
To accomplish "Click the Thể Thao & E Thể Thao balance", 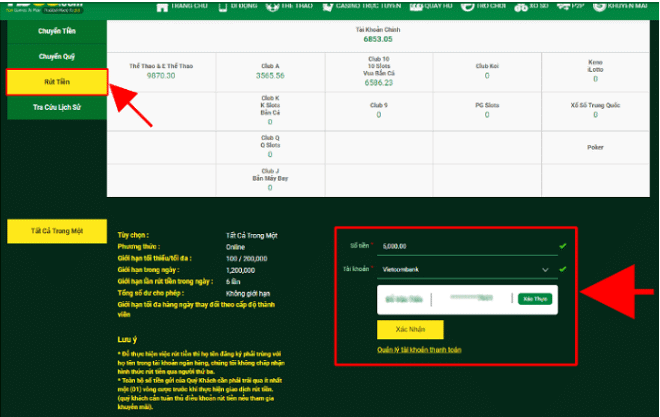I will [161, 70].
